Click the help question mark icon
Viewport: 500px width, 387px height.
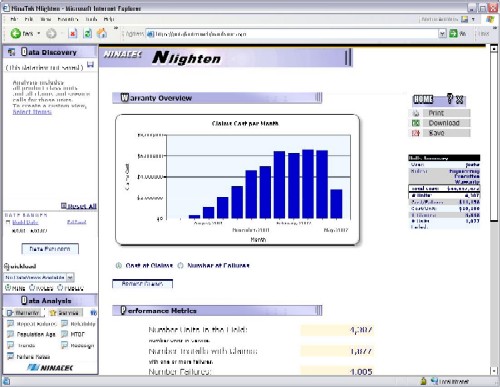[450, 99]
